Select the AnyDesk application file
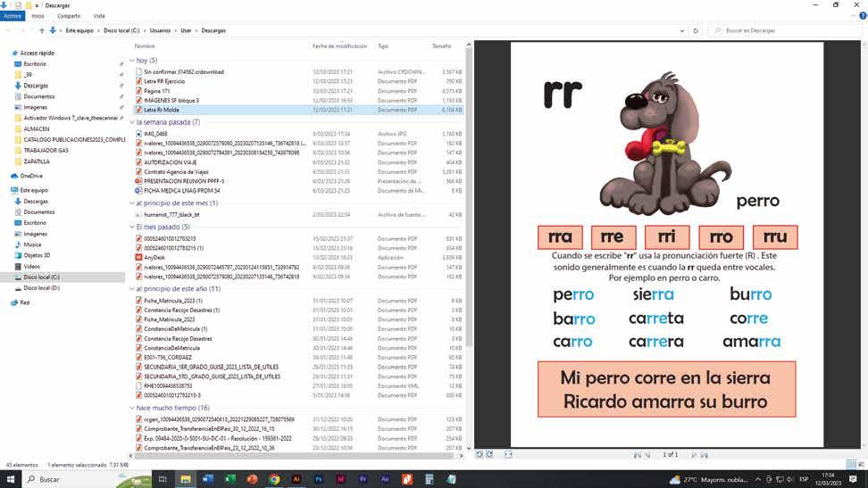Image resolution: width=868 pixels, height=488 pixels. coord(154,257)
